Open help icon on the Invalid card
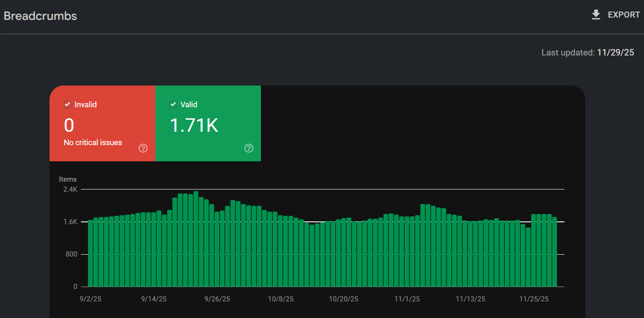This screenshot has height=318, width=644. coord(143,148)
